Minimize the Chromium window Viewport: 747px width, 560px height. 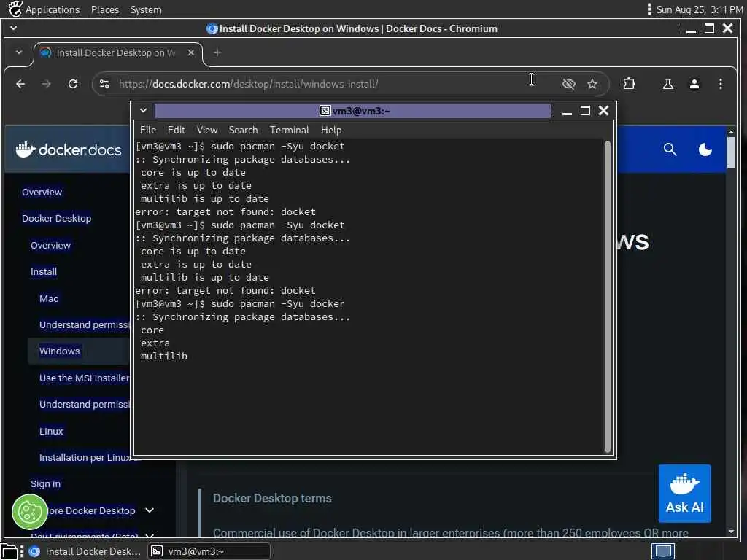(x=692, y=29)
